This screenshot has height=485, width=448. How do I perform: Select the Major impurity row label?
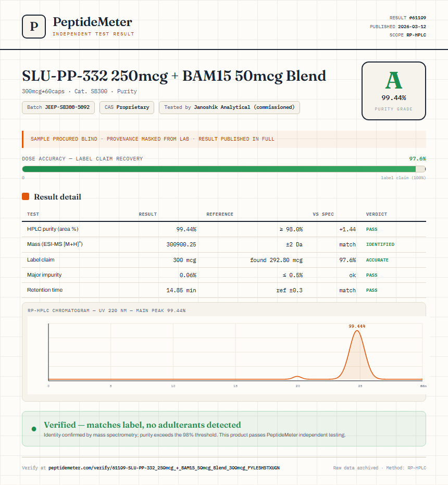pyautogui.click(x=44, y=275)
